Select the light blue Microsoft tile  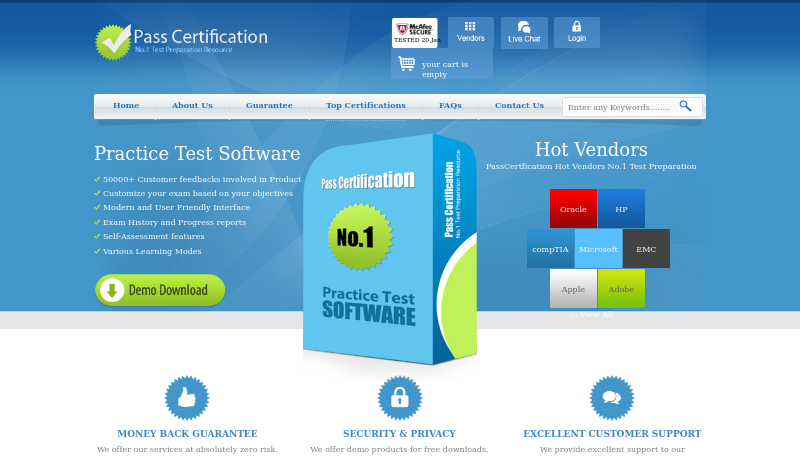598,249
